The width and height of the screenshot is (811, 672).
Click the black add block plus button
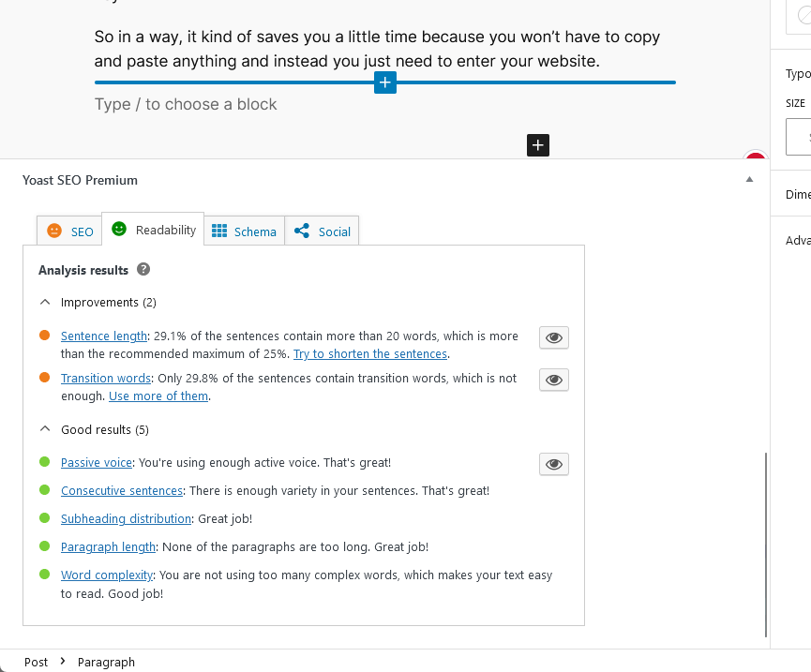pyautogui.click(x=538, y=145)
